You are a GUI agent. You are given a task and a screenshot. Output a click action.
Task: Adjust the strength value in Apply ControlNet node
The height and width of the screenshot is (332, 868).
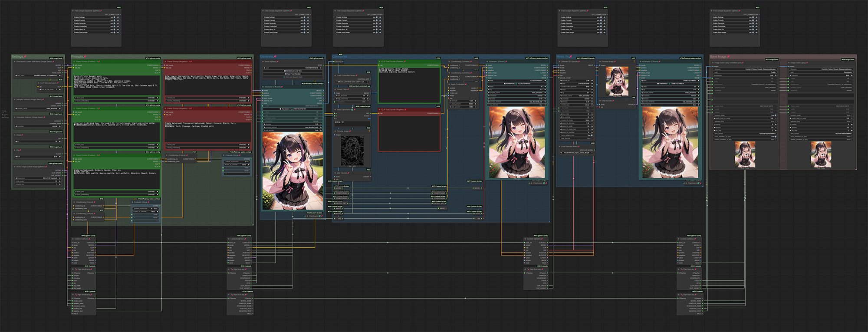coord(462,101)
